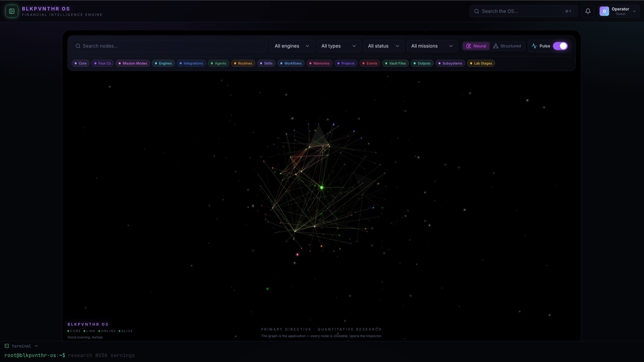Focus the Search nodes input field
644x362 pixels.
pyautogui.click(x=169, y=46)
